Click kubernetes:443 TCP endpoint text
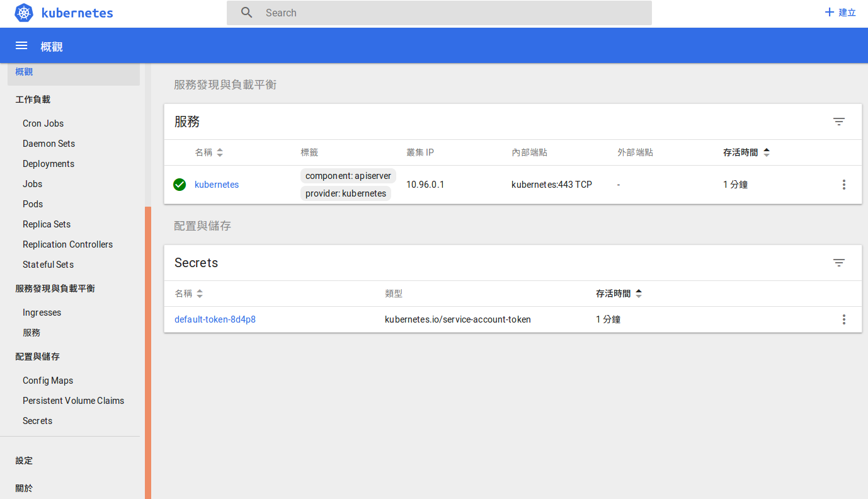The width and height of the screenshot is (868, 499). point(552,185)
